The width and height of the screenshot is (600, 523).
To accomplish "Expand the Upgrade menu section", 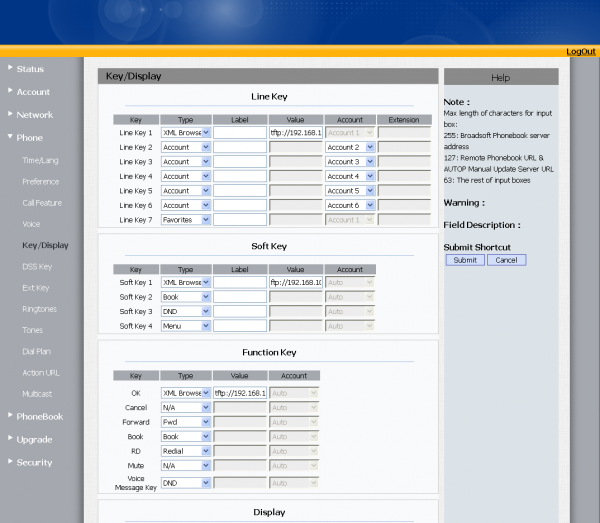I will click(34, 440).
